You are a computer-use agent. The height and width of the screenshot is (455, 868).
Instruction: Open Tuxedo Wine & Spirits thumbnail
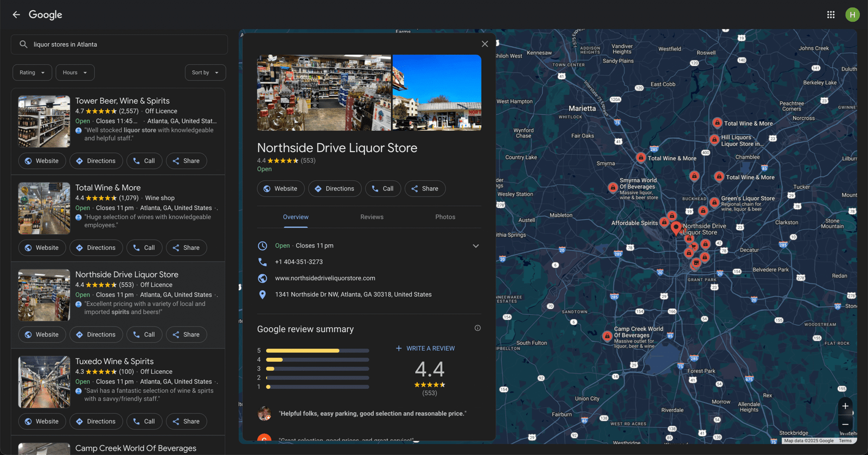tap(44, 382)
